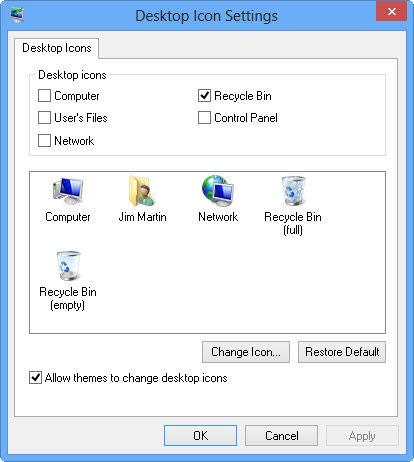This screenshot has height=462, width=414.
Task: Click the Apply button
Action: (362, 436)
